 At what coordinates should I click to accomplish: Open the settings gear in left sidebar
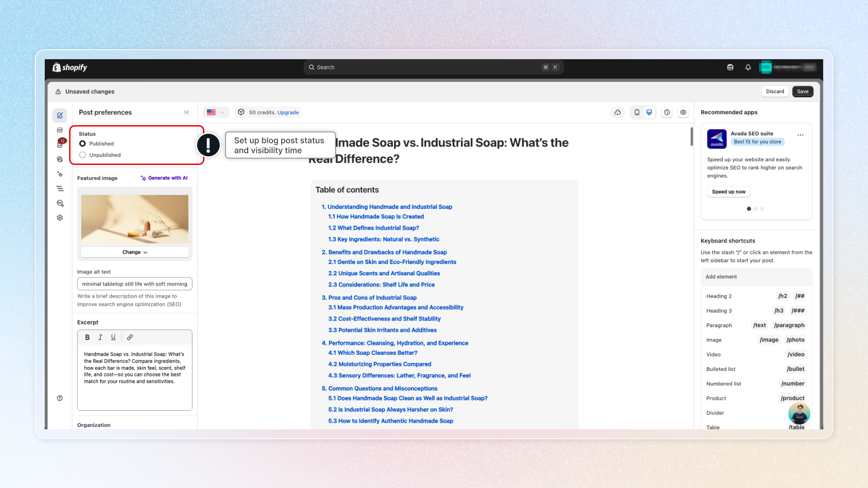60,218
